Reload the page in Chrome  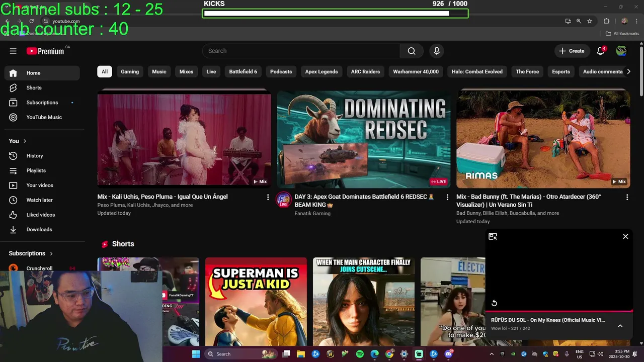point(31,21)
